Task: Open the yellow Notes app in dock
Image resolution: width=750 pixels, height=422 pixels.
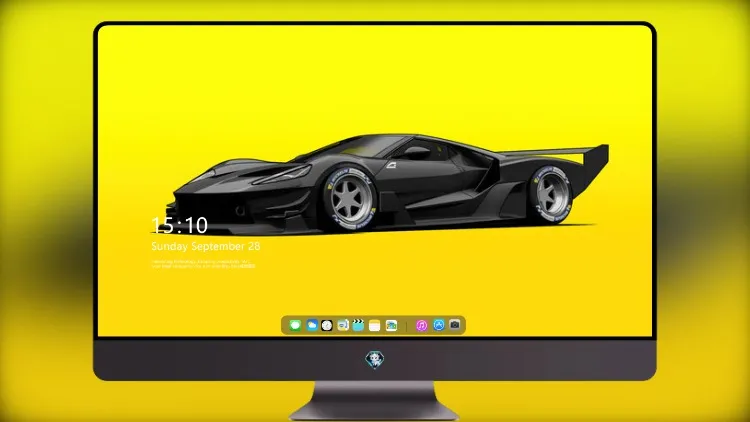Action: pos(375,326)
